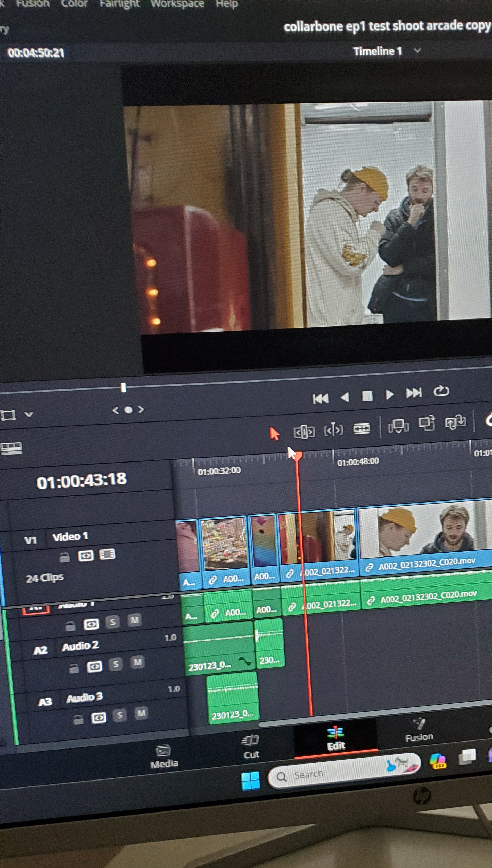Switch to the Fusion page
492x868 pixels.
(x=419, y=729)
